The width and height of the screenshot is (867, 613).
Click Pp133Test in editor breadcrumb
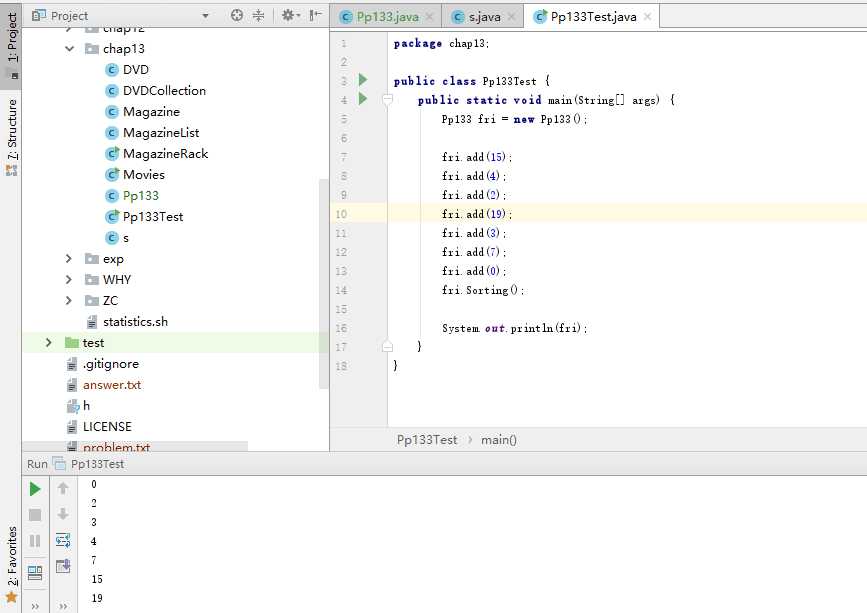point(427,440)
